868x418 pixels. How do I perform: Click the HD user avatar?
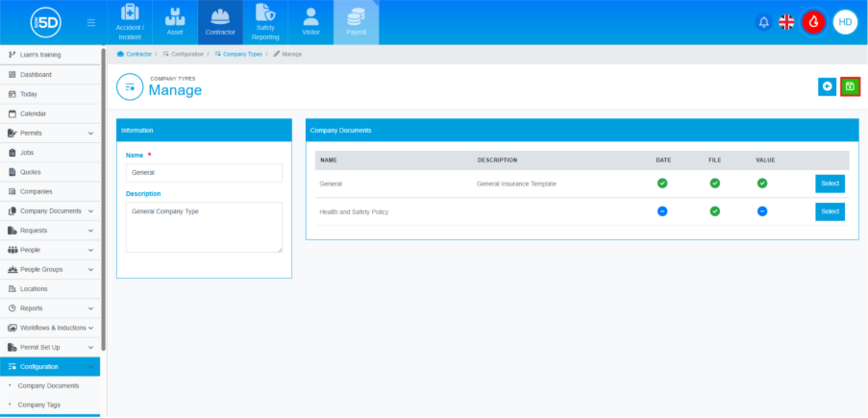point(845,22)
